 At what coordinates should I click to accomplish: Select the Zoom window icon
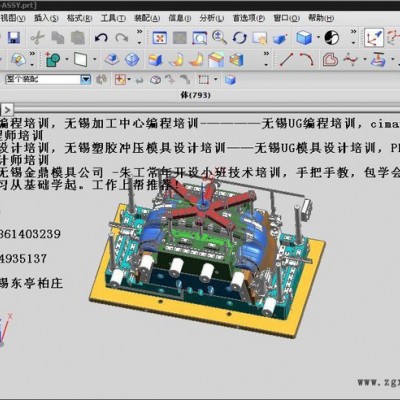tap(200, 38)
